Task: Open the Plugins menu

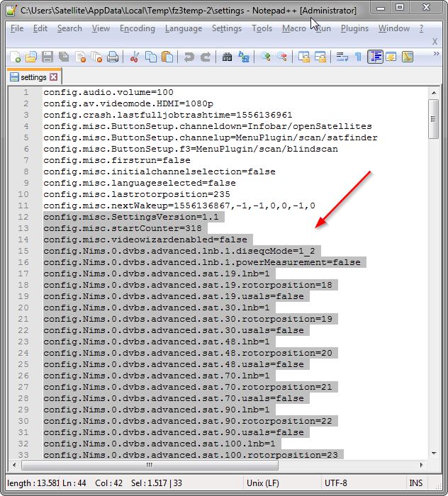Action: (x=354, y=28)
